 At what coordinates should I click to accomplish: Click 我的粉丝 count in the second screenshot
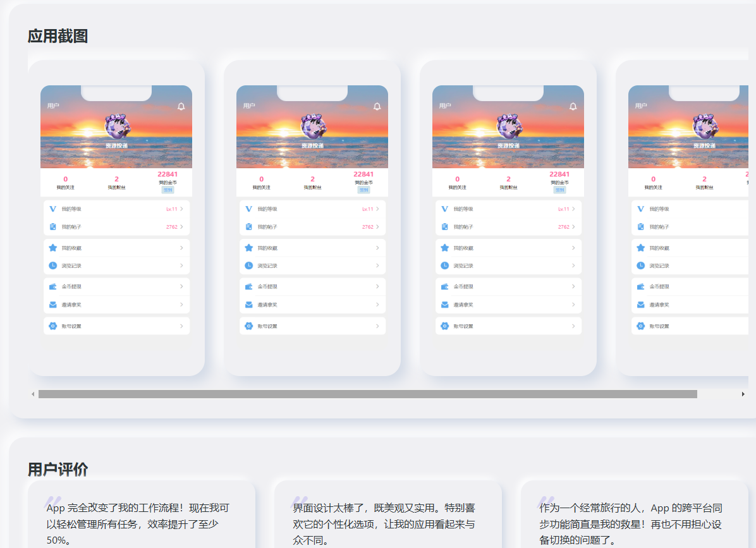pos(312,180)
